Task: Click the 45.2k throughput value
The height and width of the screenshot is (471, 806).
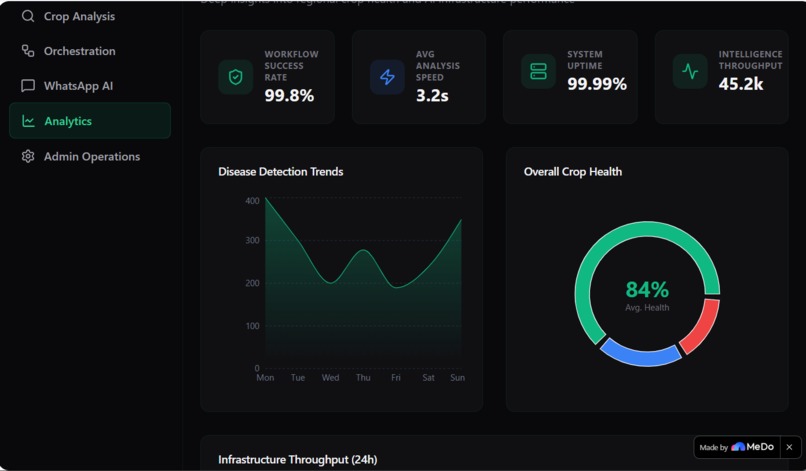Action: click(x=741, y=83)
